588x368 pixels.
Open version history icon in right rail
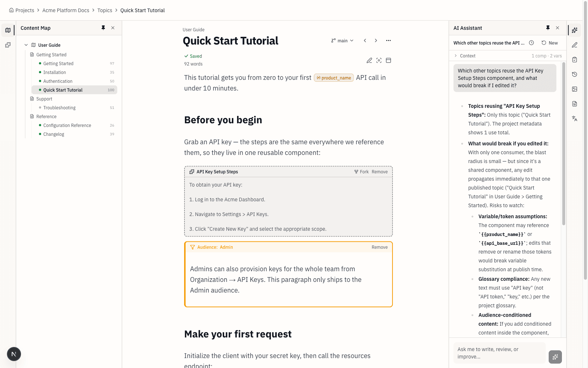click(575, 74)
